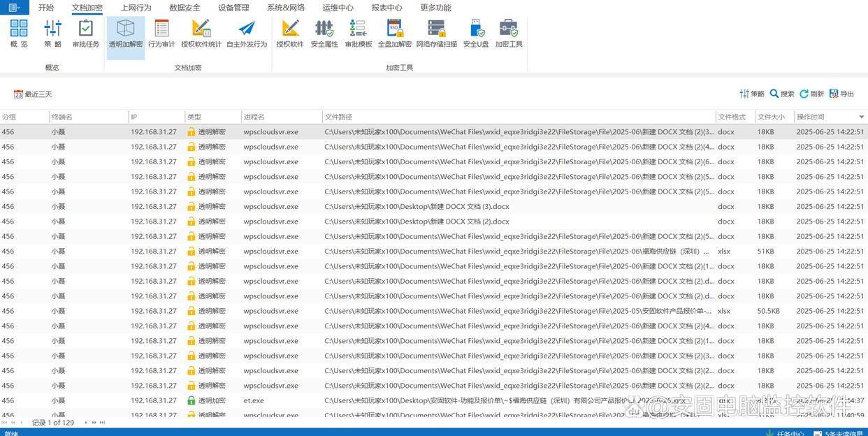Open the 策略 sliders icon in ribbon
This screenshot has width=868, height=436.
(x=53, y=33)
